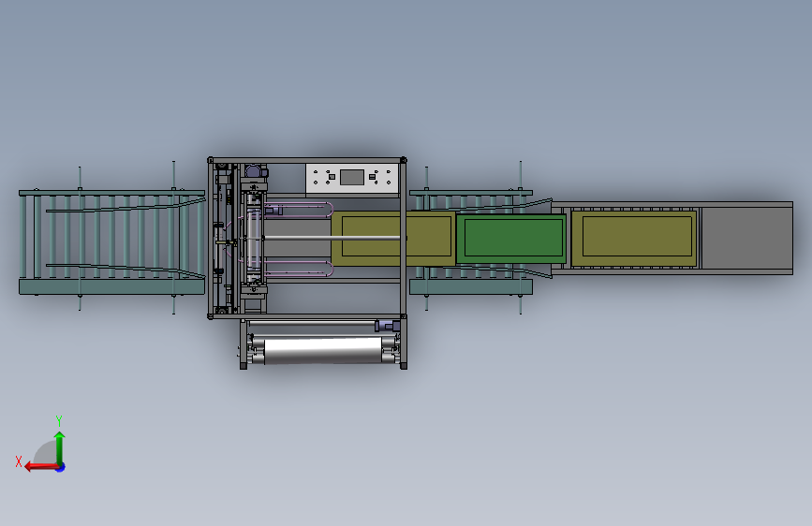Screen dimensions: 812x526
Task: Select the green box on the conveyor
Action: pos(511,240)
